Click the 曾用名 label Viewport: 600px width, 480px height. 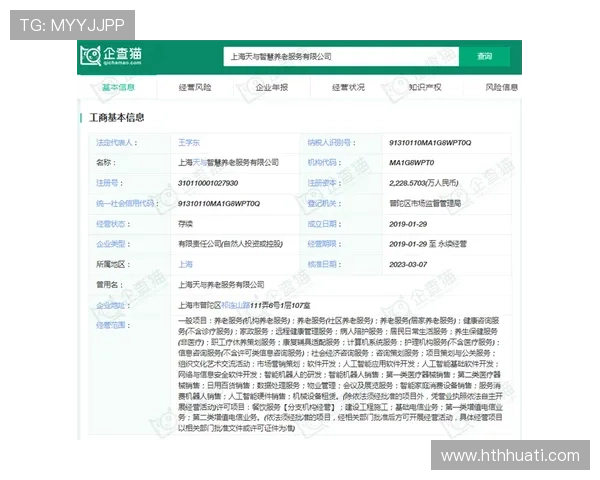[x=109, y=285]
